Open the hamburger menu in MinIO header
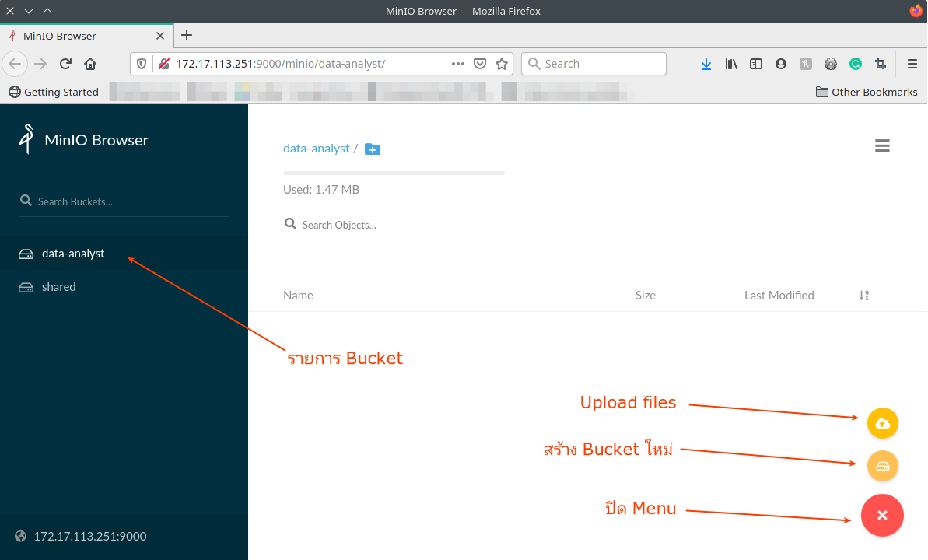 pos(882,146)
